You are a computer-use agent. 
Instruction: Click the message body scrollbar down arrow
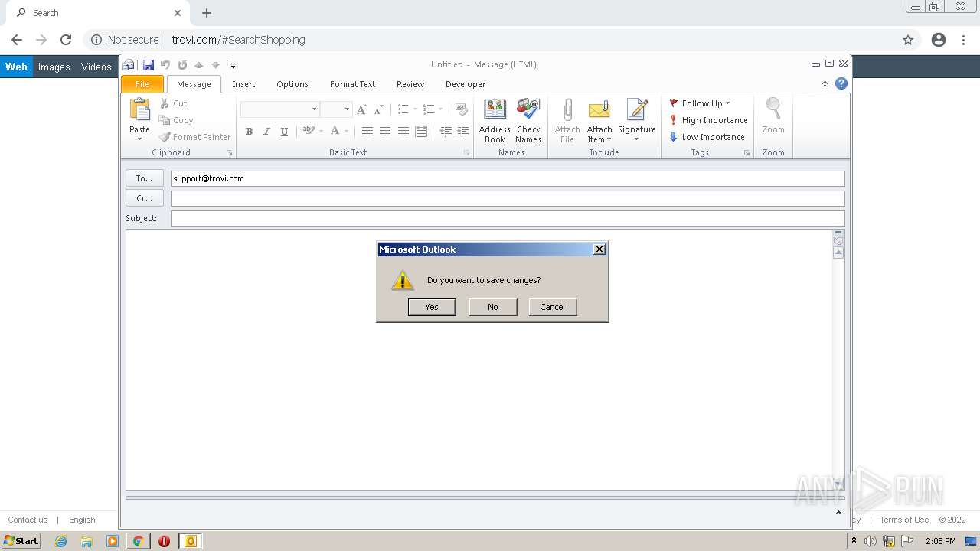click(838, 483)
